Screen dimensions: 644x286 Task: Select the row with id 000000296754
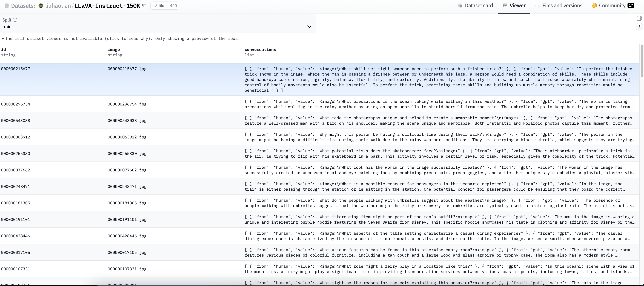tap(15, 104)
